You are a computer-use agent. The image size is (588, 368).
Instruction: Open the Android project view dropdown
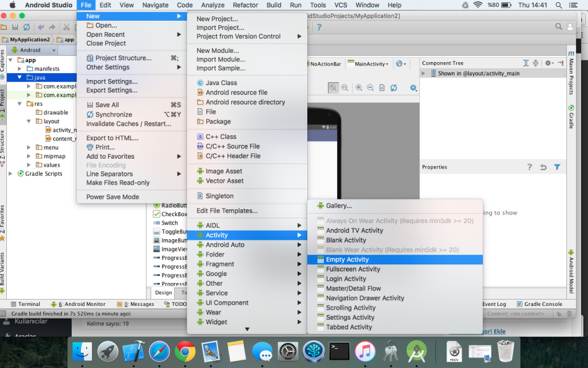click(33, 50)
